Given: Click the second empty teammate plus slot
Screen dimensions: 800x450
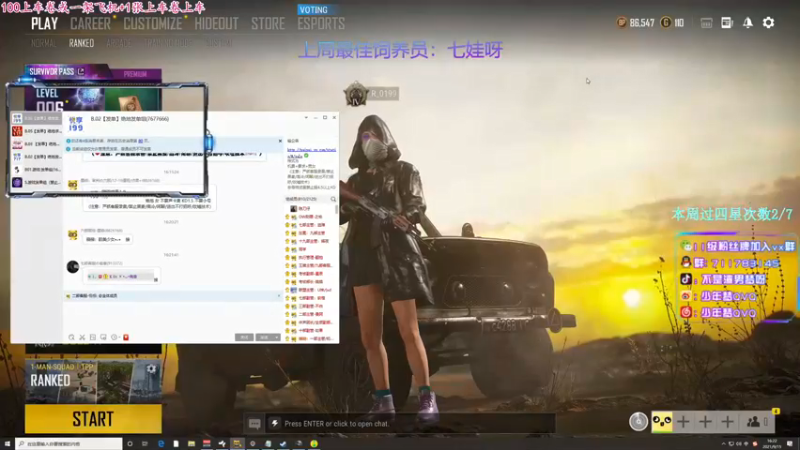Looking at the screenshot, I should (706, 422).
